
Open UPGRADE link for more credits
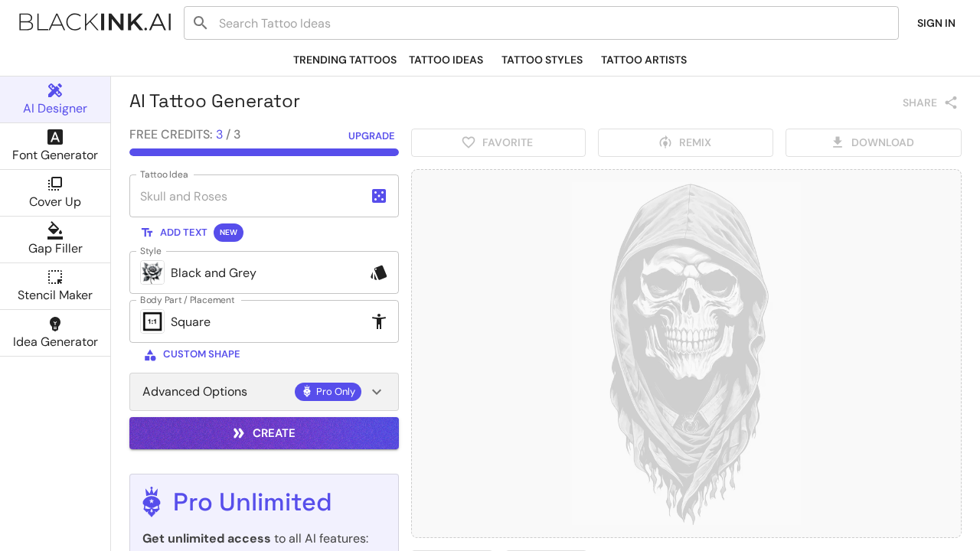(371, 135)
